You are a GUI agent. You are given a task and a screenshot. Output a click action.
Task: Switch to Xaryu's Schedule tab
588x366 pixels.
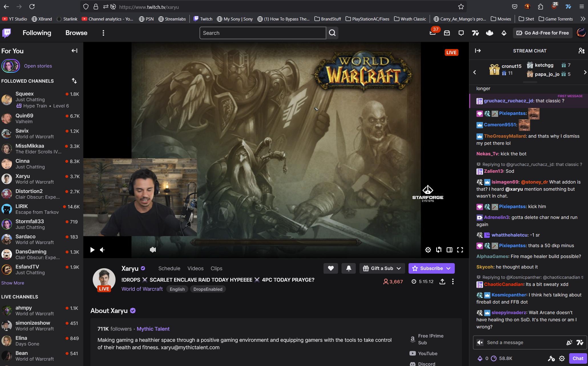pos(169,268)
